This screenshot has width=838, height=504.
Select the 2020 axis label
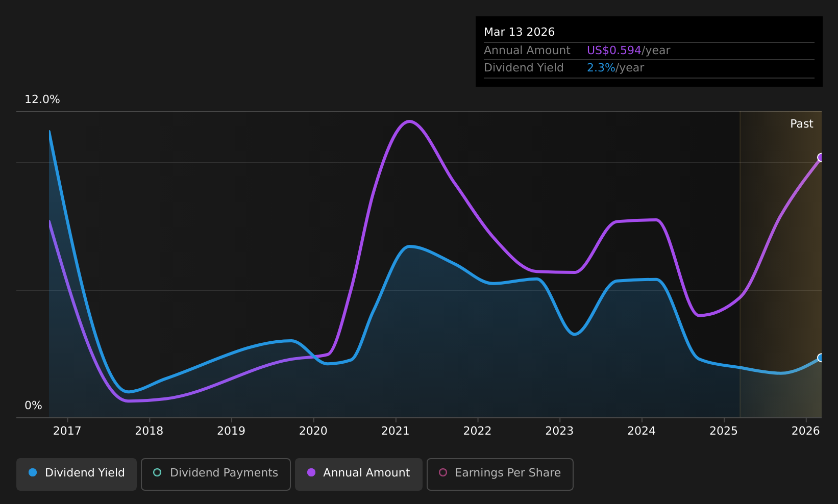(x=313, y=431)
